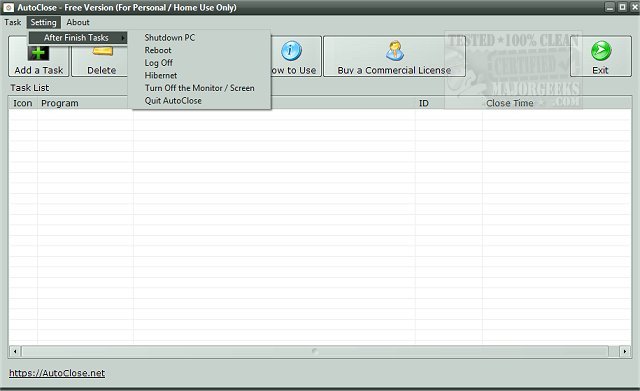Viewport: 640px width, 391px height.
Task: Collapse the open Setting menu
Action: tap(44, 22)
